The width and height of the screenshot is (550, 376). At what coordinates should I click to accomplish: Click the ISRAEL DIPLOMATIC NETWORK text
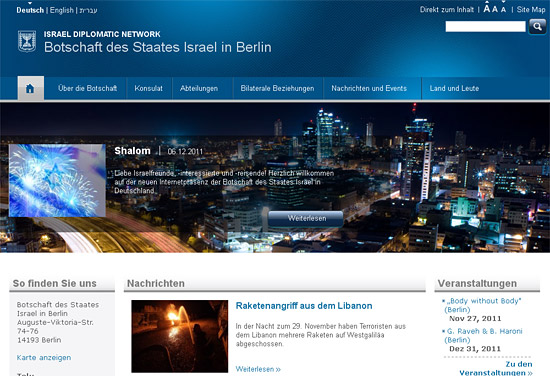(x=102, y=34)
